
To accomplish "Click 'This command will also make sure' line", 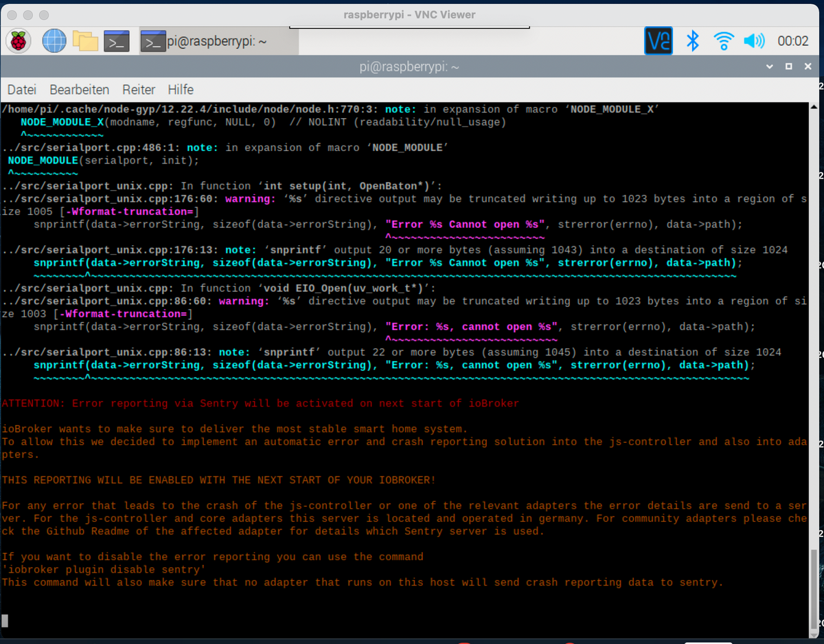I will (x=363, y=583).
